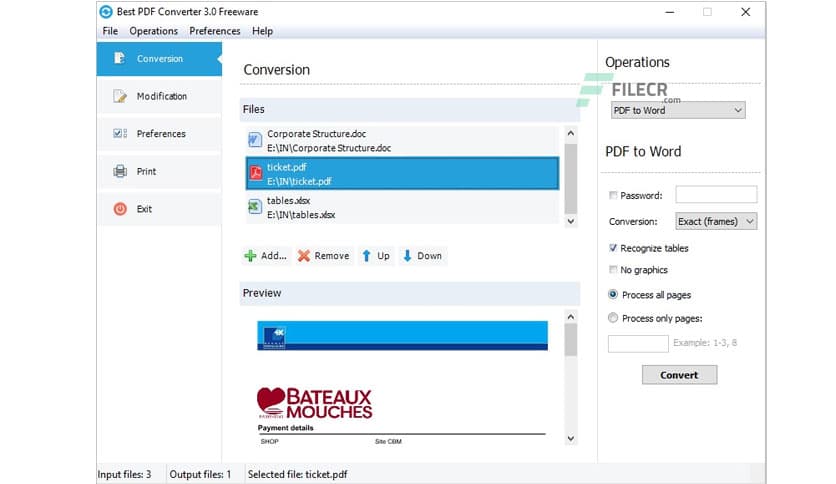Click file list scroll up arrow
The height and width of the screenshot is (484, 836).
pos(570,133)
